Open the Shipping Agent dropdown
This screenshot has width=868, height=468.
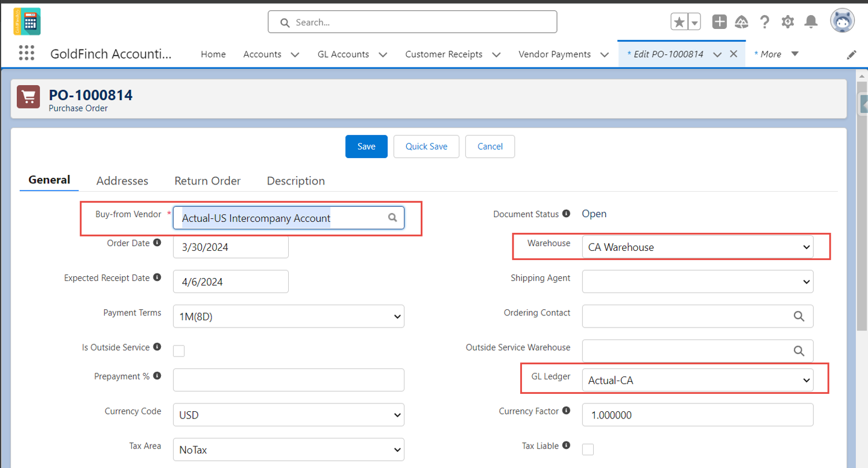tap(697, 282)
